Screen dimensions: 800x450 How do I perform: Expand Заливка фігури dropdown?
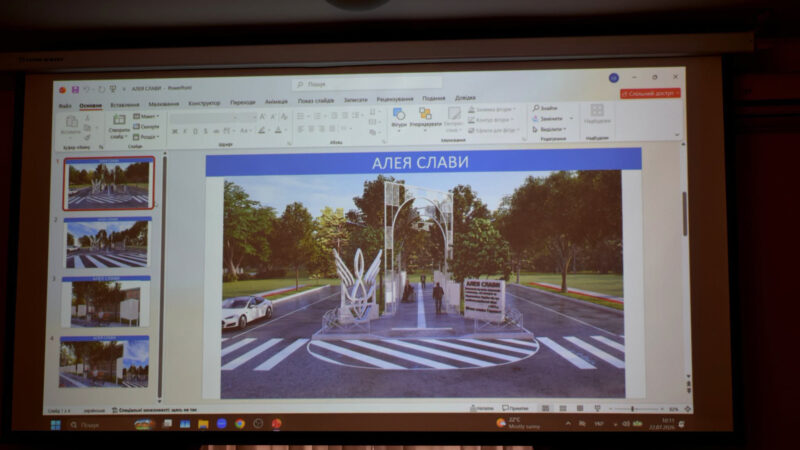click(492, 109)
